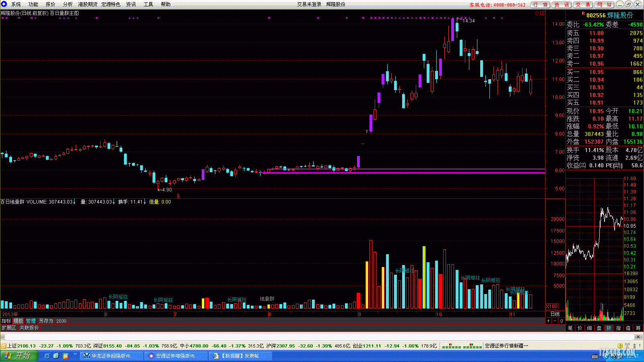Image resolution: width=644 pixels, height=362 pixels.
Task: Click the 卖一 price 10.96 row
Action: pos(605,64)
